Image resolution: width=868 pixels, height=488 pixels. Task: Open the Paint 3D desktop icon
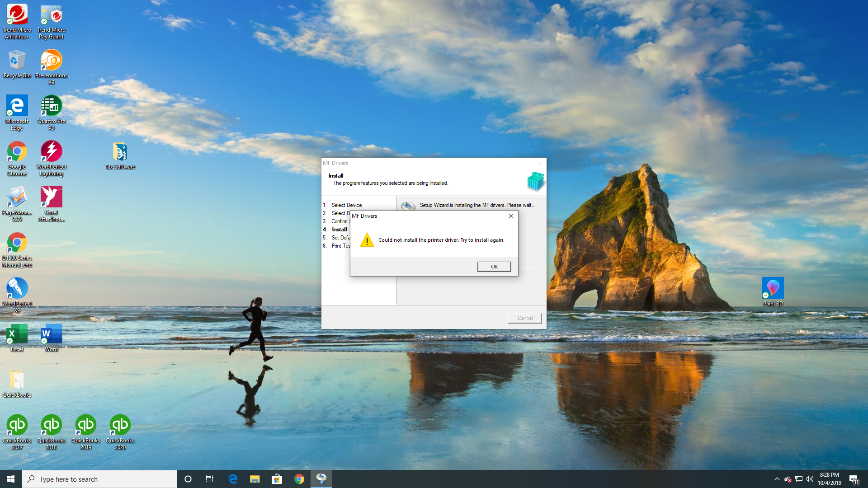pyautogui.click(x=773, y=289)
